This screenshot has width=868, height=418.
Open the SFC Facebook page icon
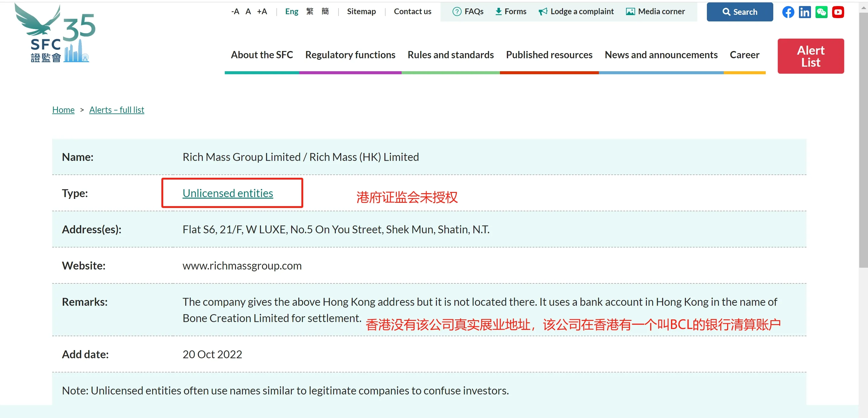(x=788, y=12)
